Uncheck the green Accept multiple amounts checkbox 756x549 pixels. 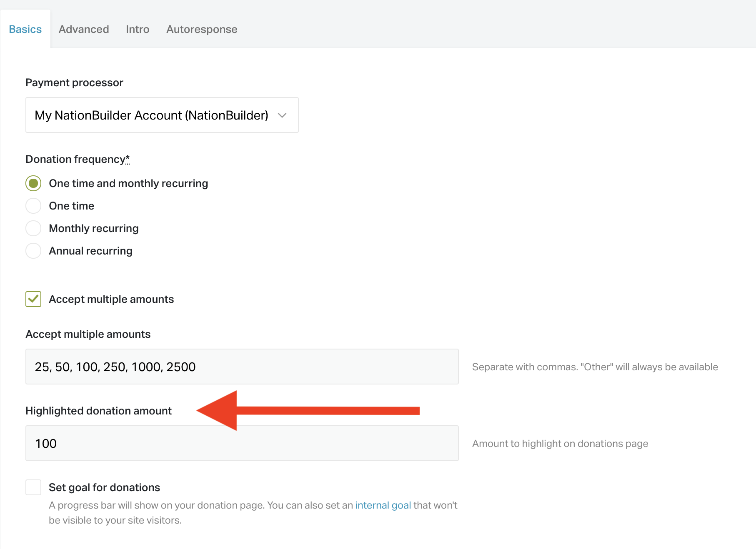[33, 299]
